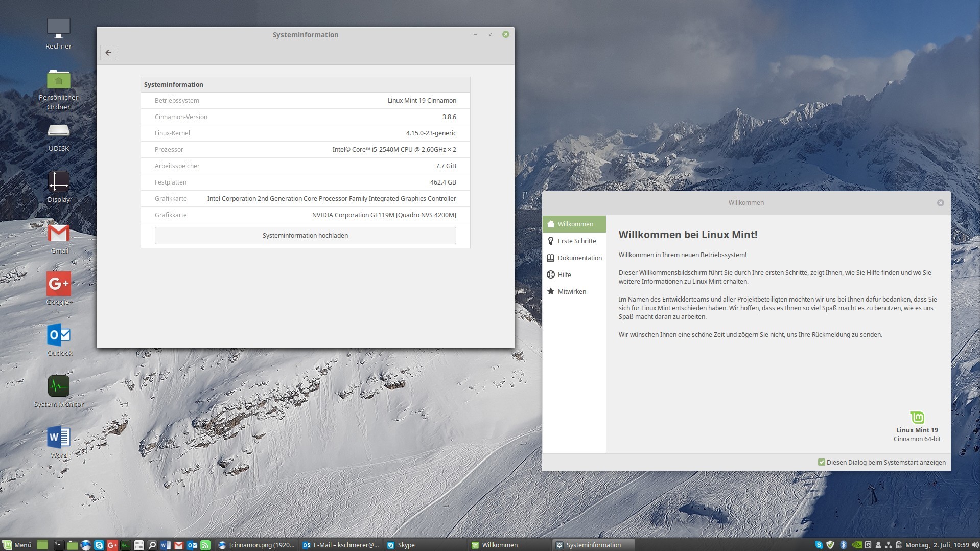
Task: Open the RSS feed panel launcher
Action: click(x=205, y=545)
